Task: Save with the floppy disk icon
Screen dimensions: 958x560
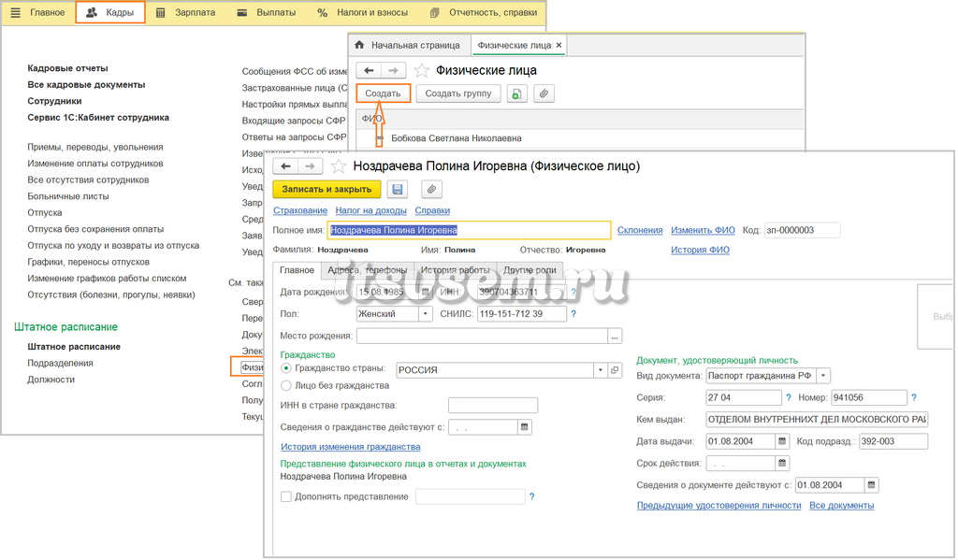Action: [397, 189]
